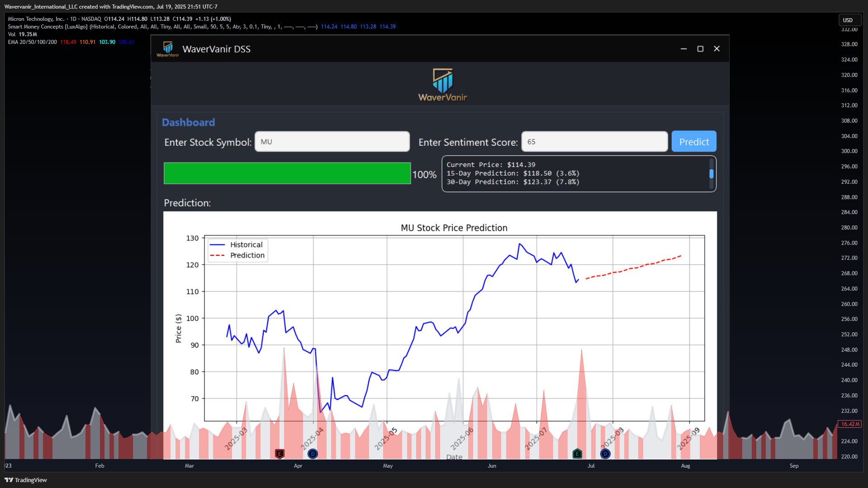The width and height of the screenshot is (868, 488).
Task: Click the MU Stock Price Prediction chart title
Action: point(454,228)
